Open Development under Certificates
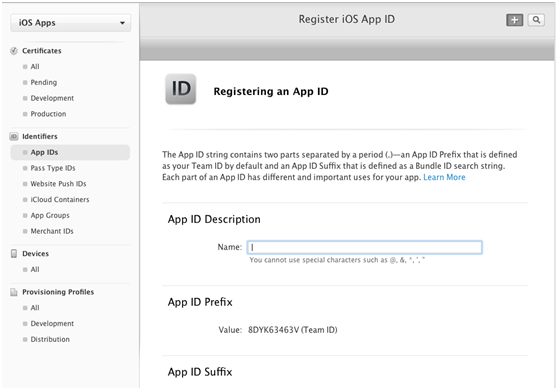Screen dimensions: 558x390 pos(52,98)
